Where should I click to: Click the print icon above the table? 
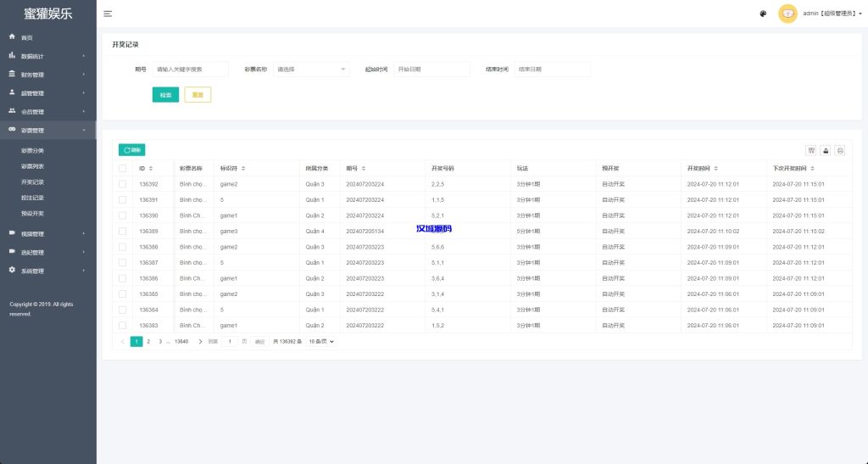pyautogui.click(x=840, y=150)
